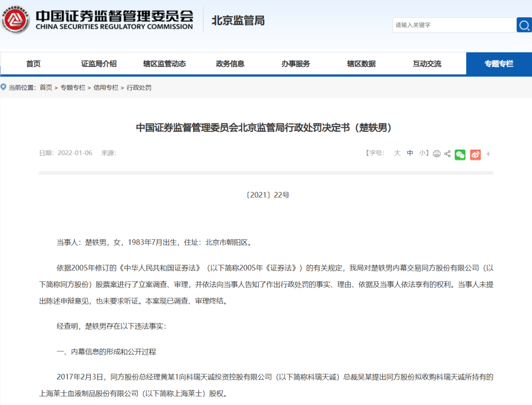Share article via Weibo icon
Viewport: 532px width, 405px height.
(x=475, y=155)
